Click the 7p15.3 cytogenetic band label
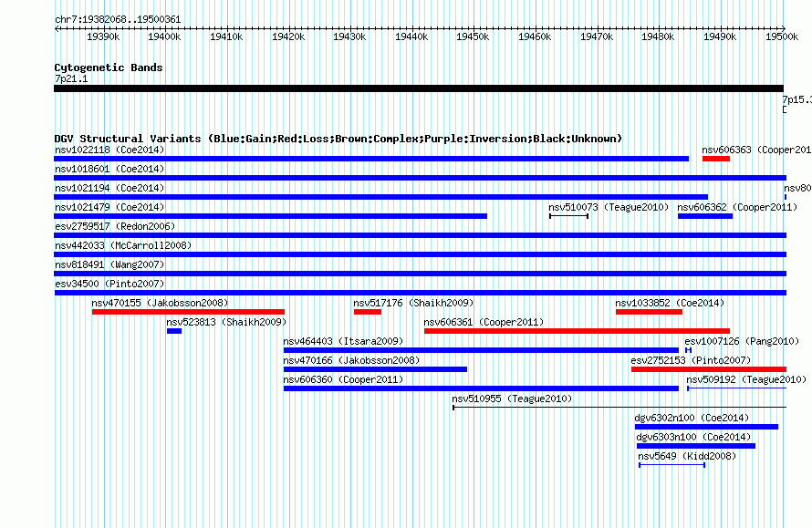Image resolution: width=812 pixels, height=528 pixels. pyautogui.click(x=797, y=99)
